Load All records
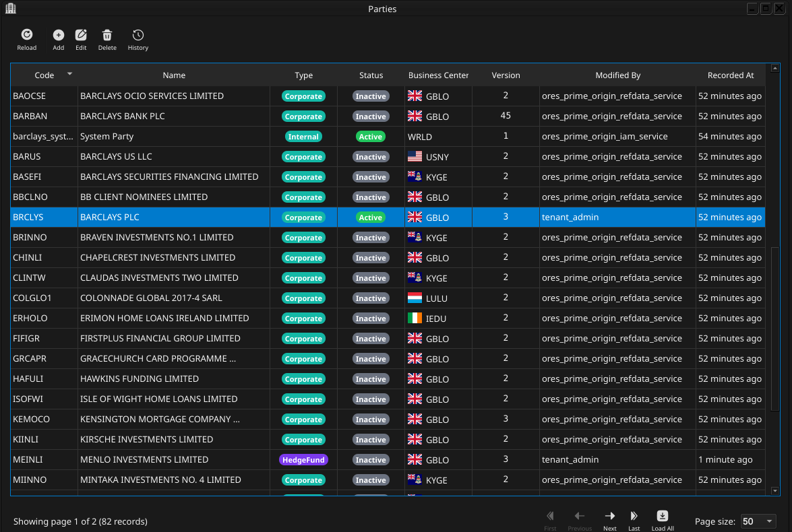Image resolution: width=792 pixels, height=532 pixels. click(x=662, y=521)
